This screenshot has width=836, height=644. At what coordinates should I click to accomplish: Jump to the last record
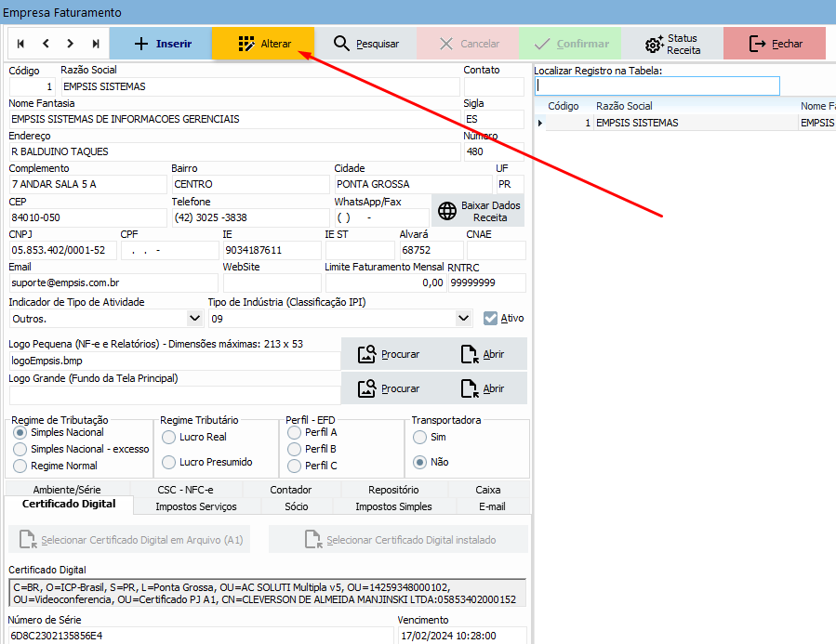point(96,44)
